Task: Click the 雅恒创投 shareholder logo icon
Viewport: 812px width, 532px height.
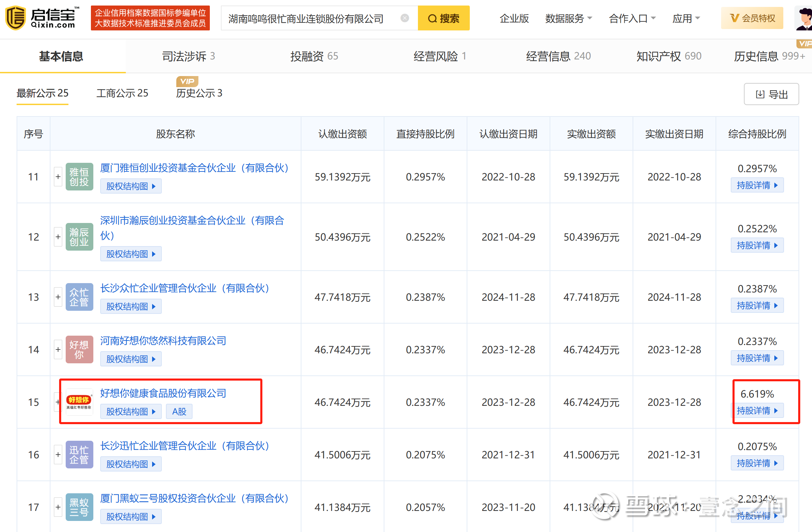Action: click(x=79, y=177)
